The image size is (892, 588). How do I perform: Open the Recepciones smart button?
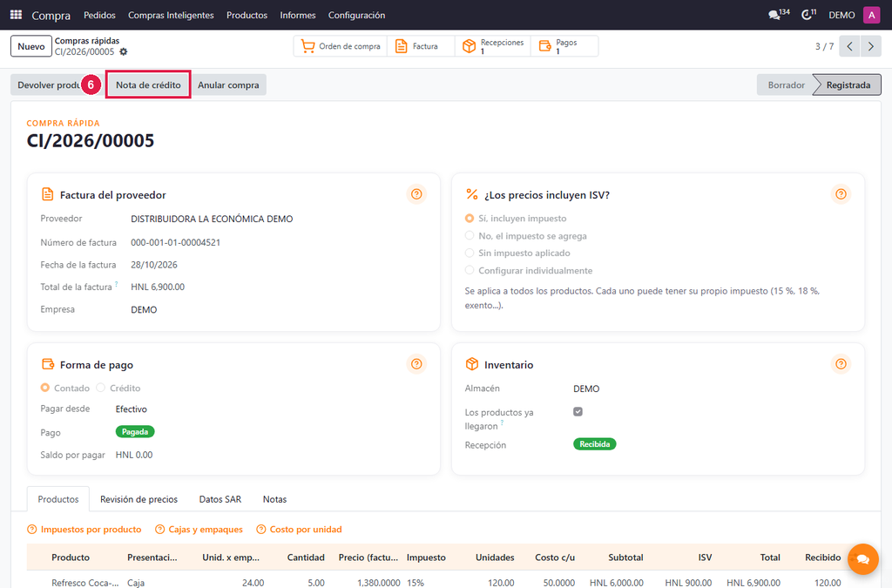493,46
